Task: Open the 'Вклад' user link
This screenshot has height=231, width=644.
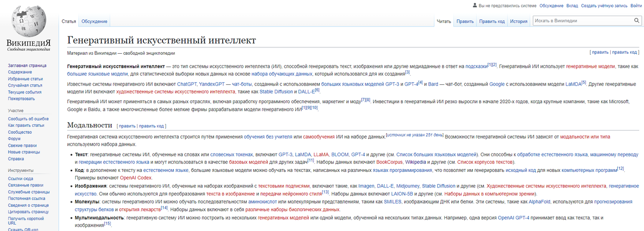Action: (572, 5)
